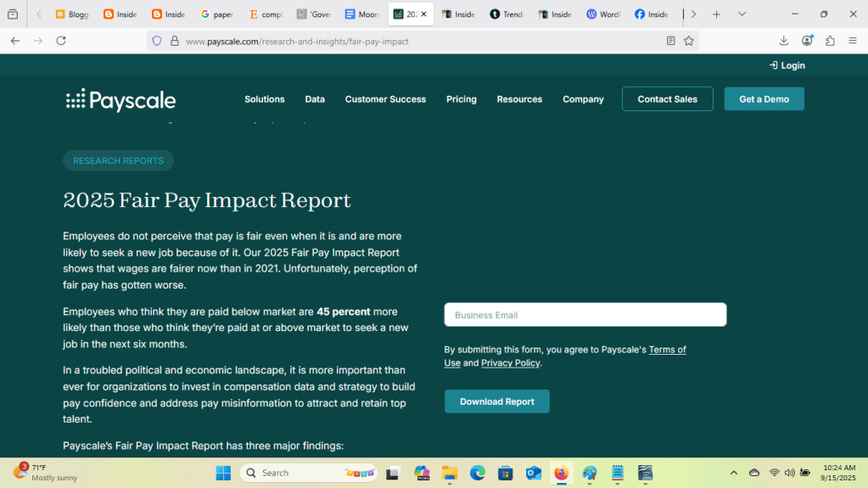Open the OneDrive cloud tray icon
This screenshot has width=868, height=488.
point(754,473)
